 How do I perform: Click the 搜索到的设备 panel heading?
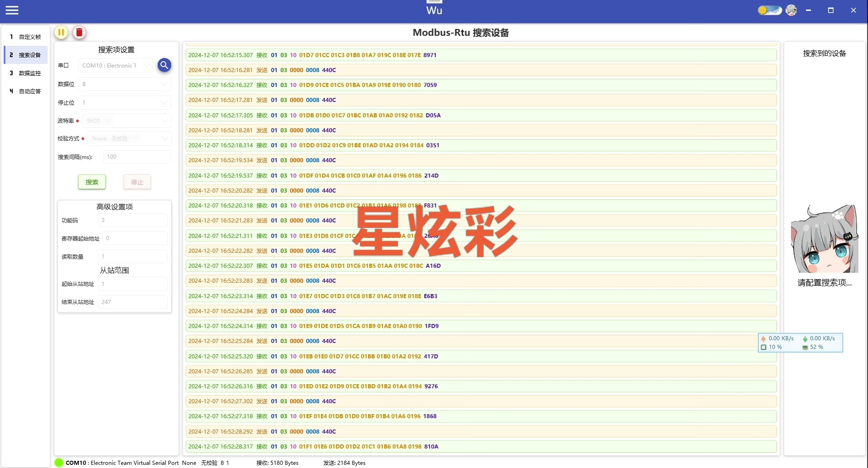(x=825, y=53)
